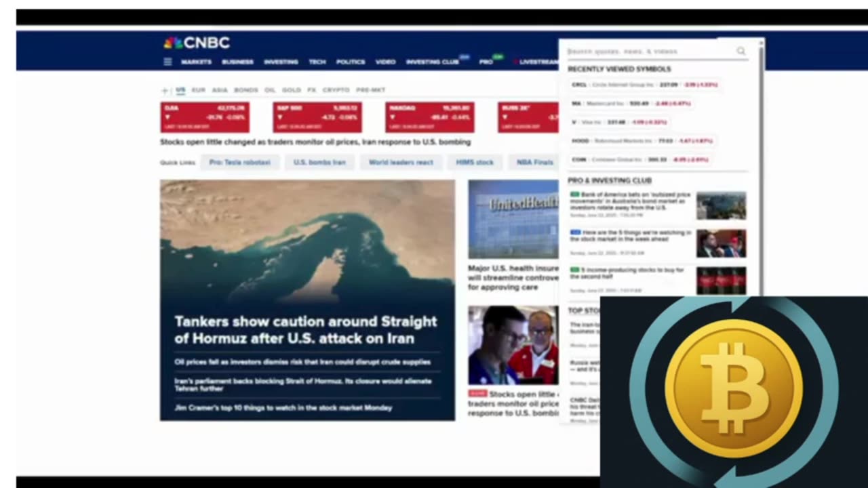Click 'Pro: Tesla robotaxi' quick link
Viewport: 868px width, 488px height.
coord(240,163)
